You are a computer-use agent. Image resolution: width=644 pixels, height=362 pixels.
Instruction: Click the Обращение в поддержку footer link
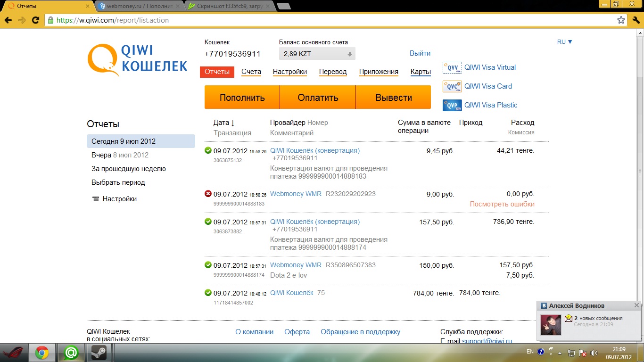tap(361, 332)
